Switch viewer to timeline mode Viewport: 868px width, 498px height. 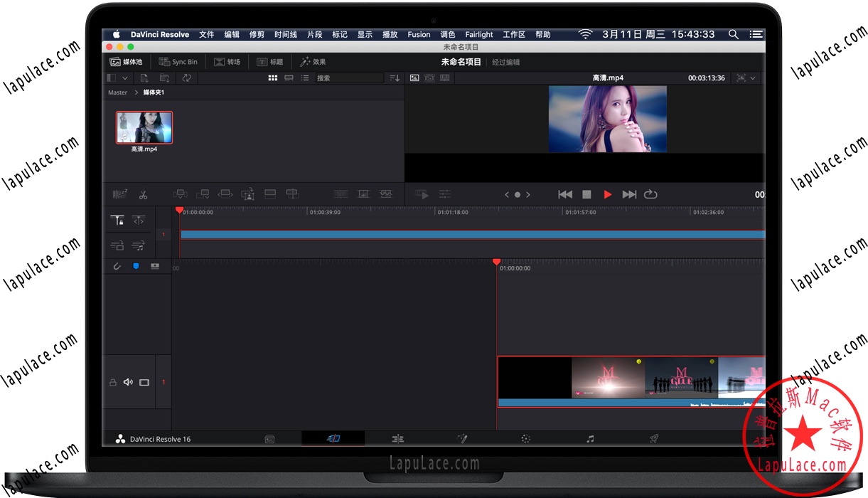coord(445,78)
